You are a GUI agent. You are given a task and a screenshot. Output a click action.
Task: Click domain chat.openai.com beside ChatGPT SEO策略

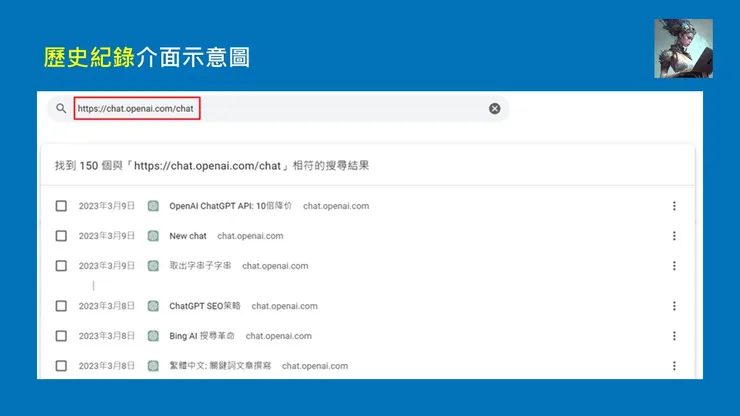tap(285, 306)
